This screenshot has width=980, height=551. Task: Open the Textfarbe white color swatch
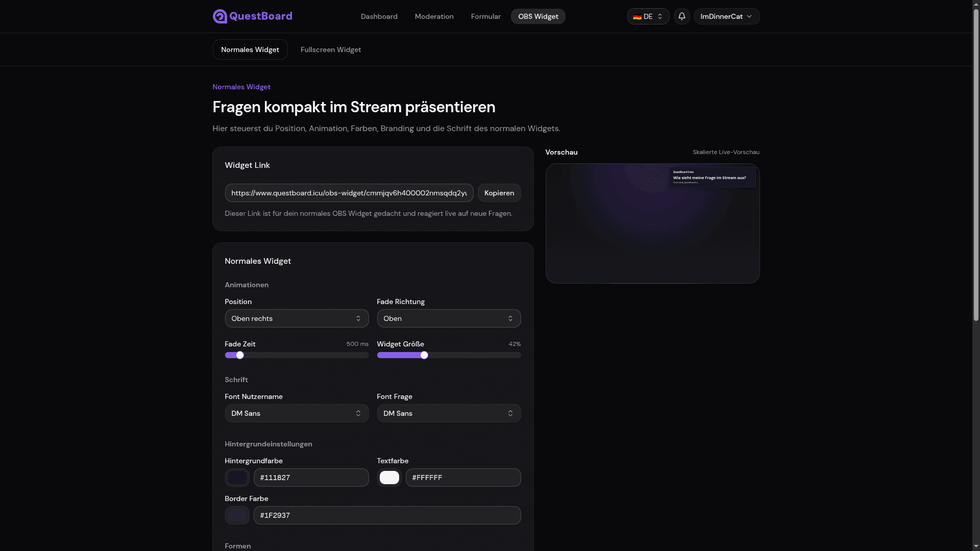point(389,478)
